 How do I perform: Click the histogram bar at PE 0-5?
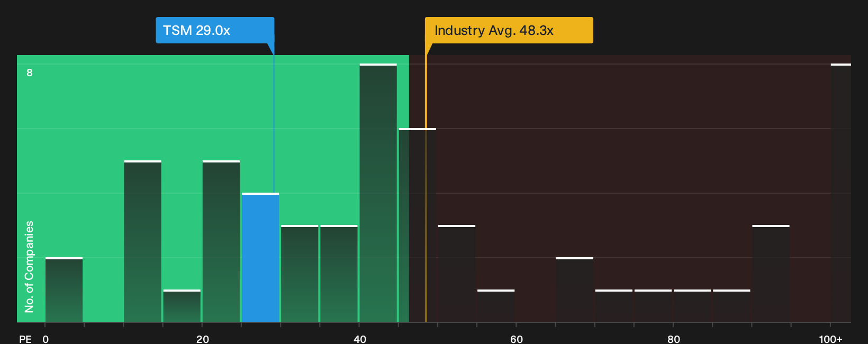click(x=64, y=290)
